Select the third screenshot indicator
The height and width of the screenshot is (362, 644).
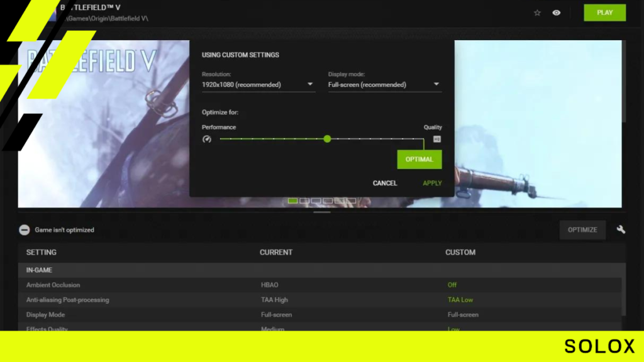(316, 200)
